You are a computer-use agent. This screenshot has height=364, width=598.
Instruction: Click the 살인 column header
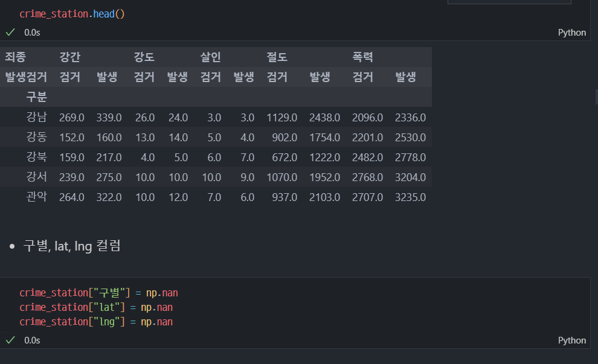click(x=211, y=57)
